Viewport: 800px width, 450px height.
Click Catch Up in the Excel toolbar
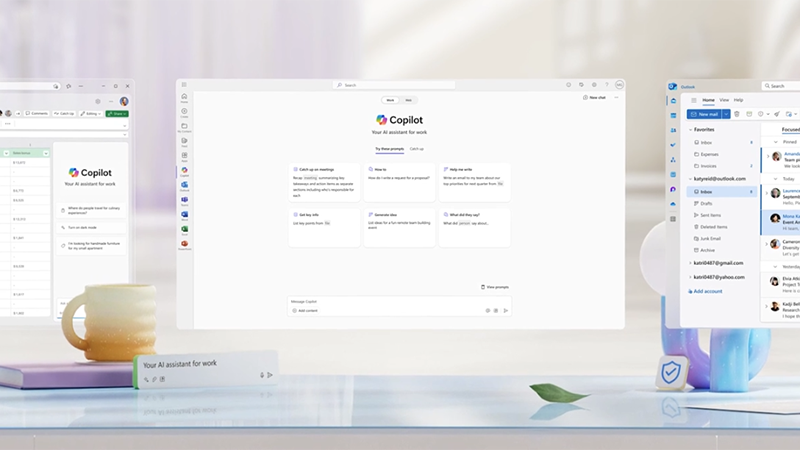click(64, 113)
